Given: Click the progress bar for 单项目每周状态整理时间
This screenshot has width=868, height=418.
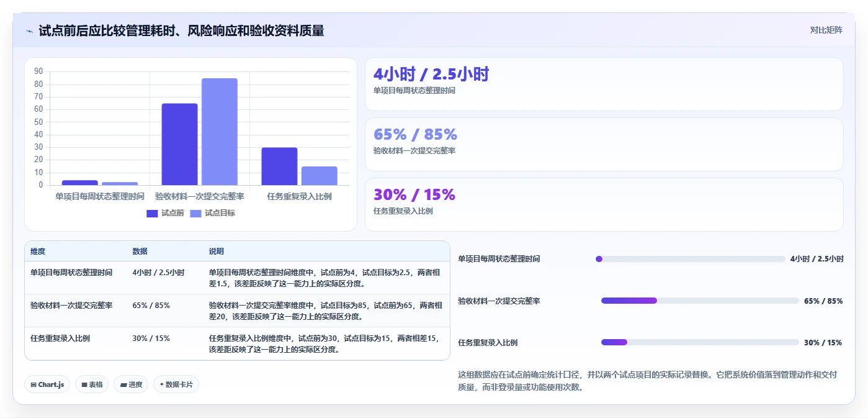Looking at the screenshot, I should [690, 259].
